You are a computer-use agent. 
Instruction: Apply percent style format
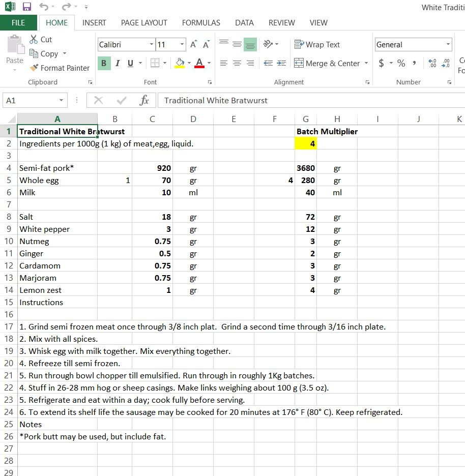tap(401, 63)
